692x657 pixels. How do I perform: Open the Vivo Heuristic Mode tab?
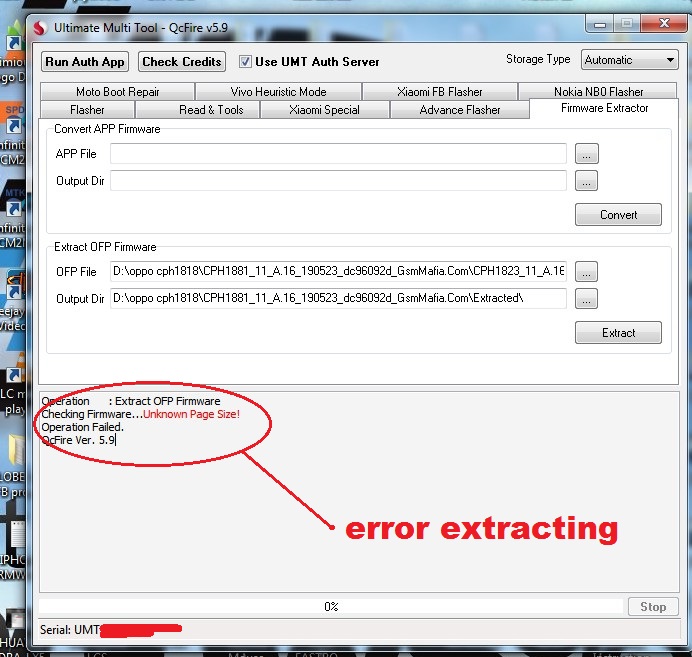(x=278, y=91)
